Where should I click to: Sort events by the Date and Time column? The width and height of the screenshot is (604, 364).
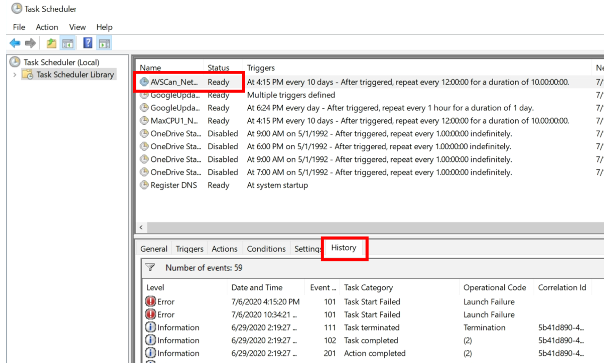coord(256,287)
